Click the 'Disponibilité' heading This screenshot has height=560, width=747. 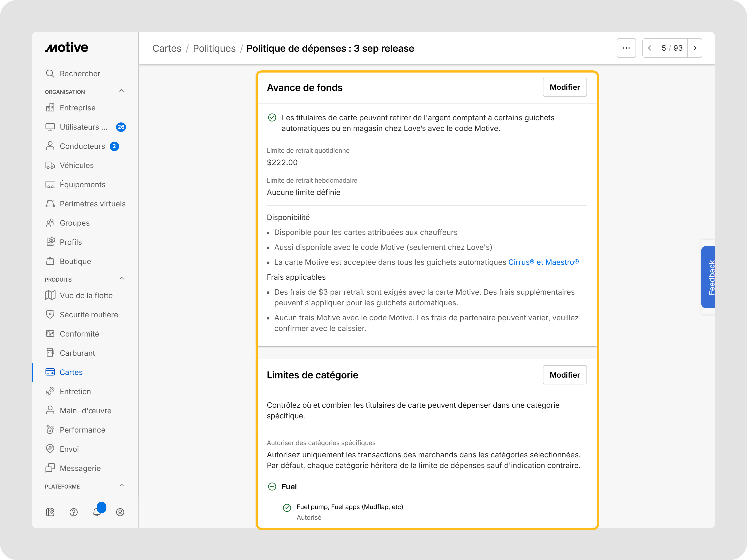[288, 217]
